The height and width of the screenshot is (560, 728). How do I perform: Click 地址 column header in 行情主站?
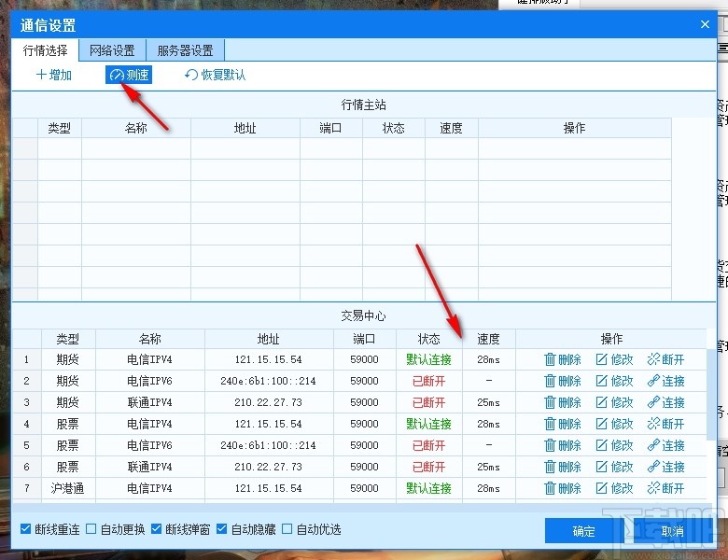(245, 128)
